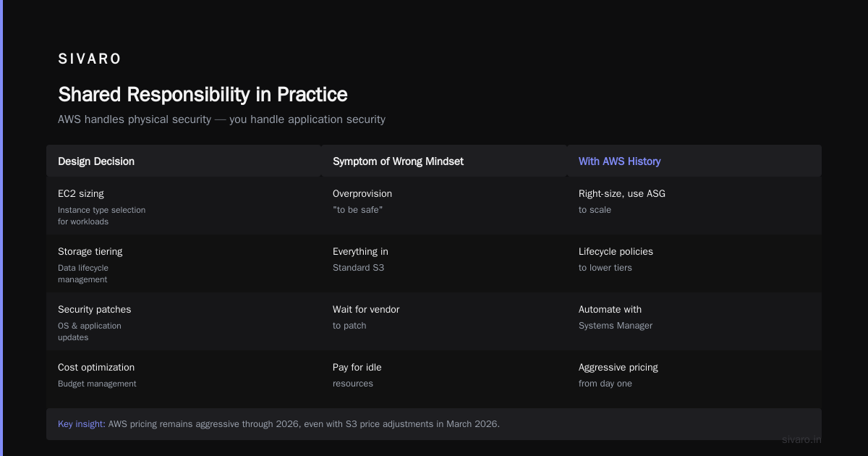Select the 'Shared Responsibility in Practice' heading

click(203, 94)
